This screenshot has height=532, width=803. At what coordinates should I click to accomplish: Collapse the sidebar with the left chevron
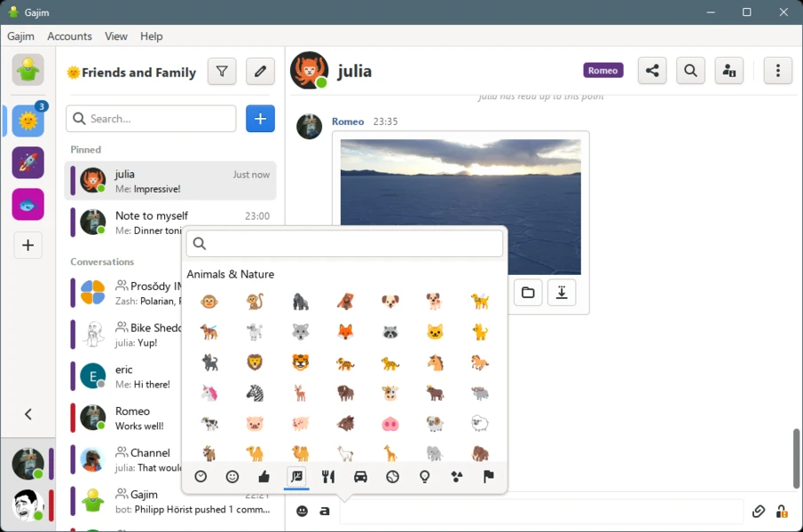[x=28, y=414]
